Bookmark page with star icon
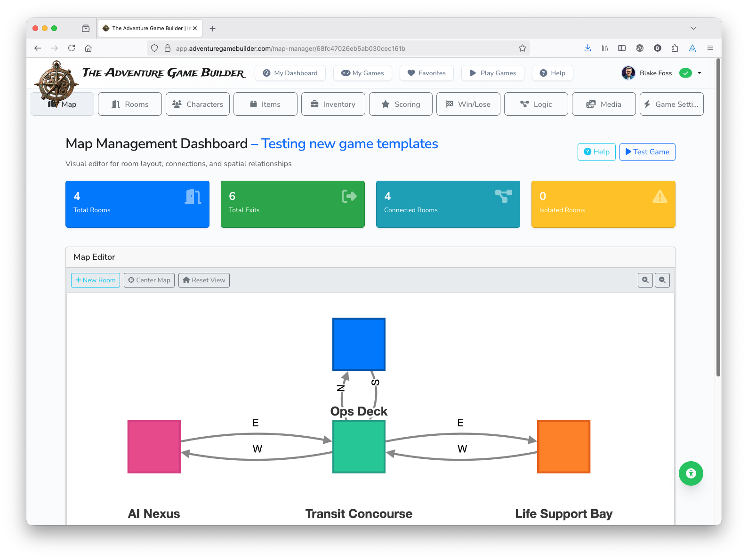748x560 pixels. [522, 48]
